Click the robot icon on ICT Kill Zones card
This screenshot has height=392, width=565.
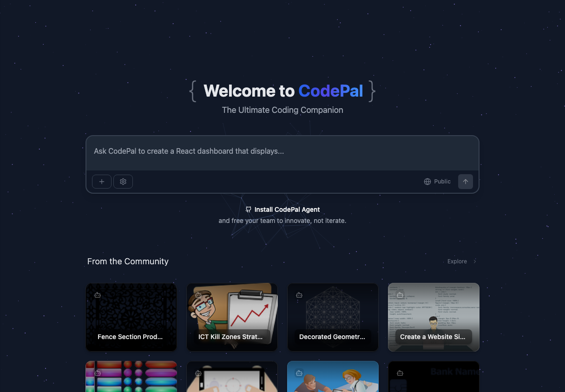pos(198,295)
